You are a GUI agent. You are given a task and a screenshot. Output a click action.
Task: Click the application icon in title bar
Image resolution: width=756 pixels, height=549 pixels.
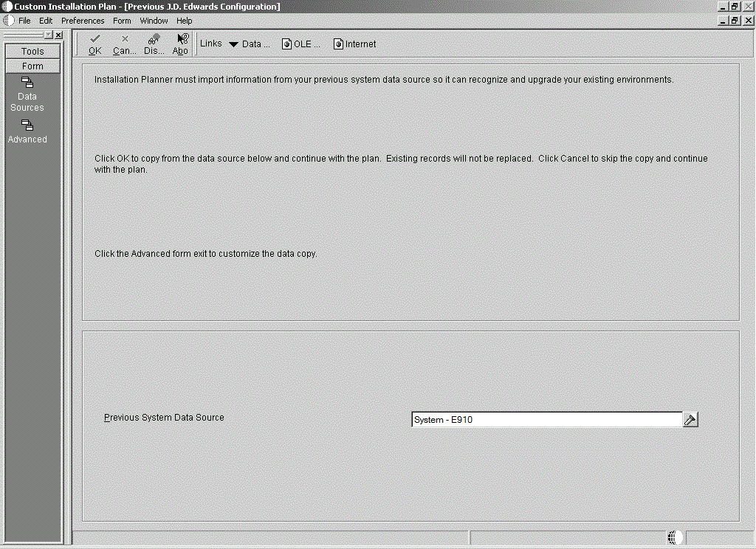click(x=7, y=6)
